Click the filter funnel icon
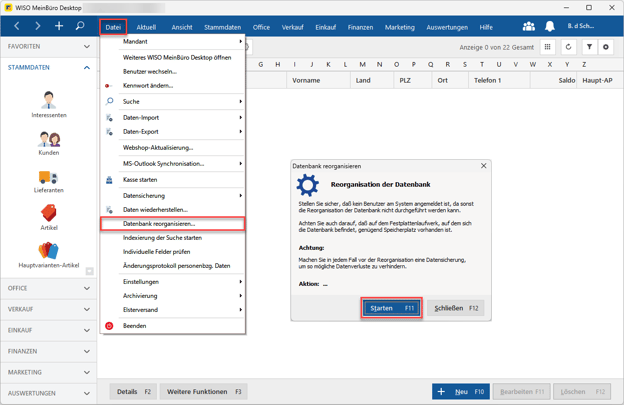 point(589,47)
